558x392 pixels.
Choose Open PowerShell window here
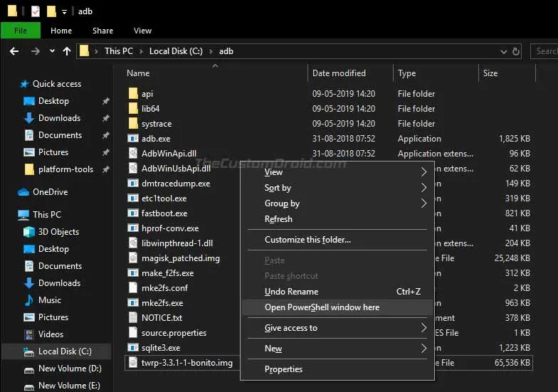pos(337,307)
